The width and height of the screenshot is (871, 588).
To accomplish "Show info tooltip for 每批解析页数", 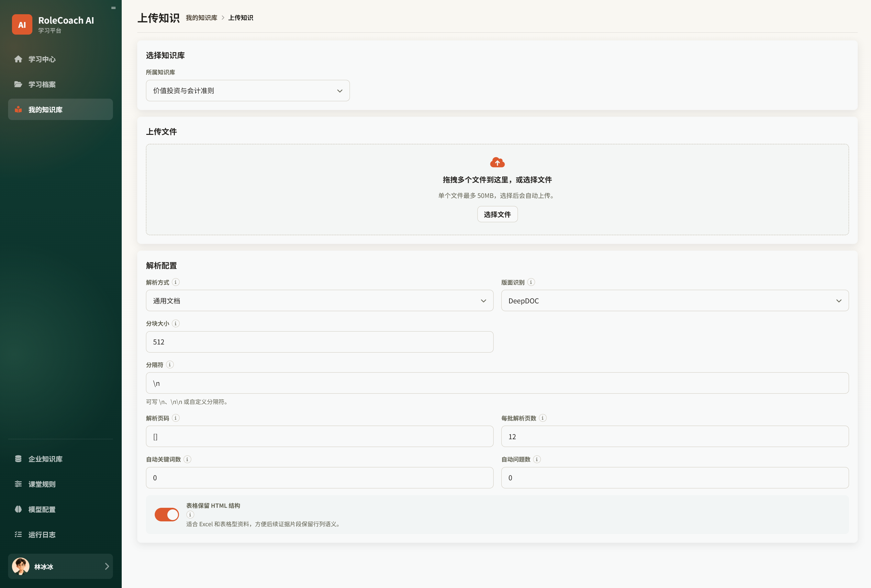I will tap(542, 418).
